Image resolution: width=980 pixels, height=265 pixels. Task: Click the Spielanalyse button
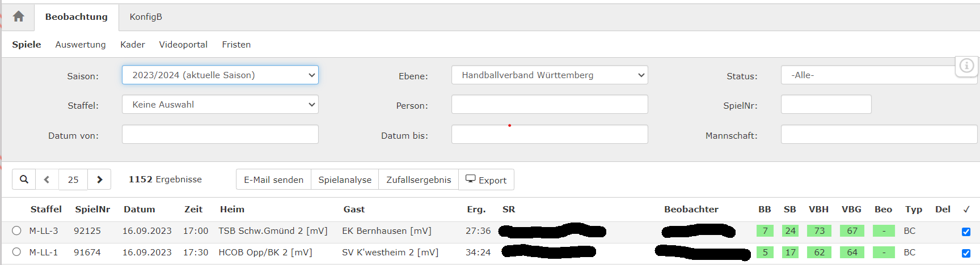click(345, 179)
